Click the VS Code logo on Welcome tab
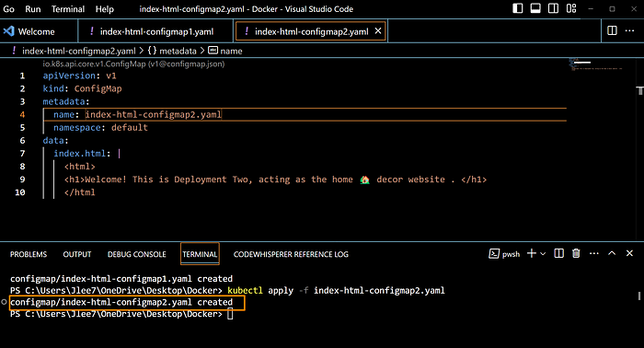Viewport: 644px width, 348px height. (x=8, y=31)
